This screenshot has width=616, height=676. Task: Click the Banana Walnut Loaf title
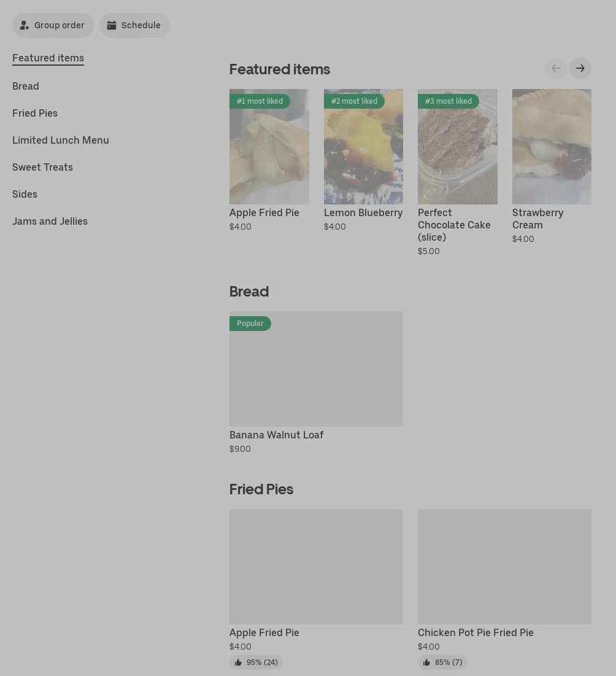[x=276, y=435]
